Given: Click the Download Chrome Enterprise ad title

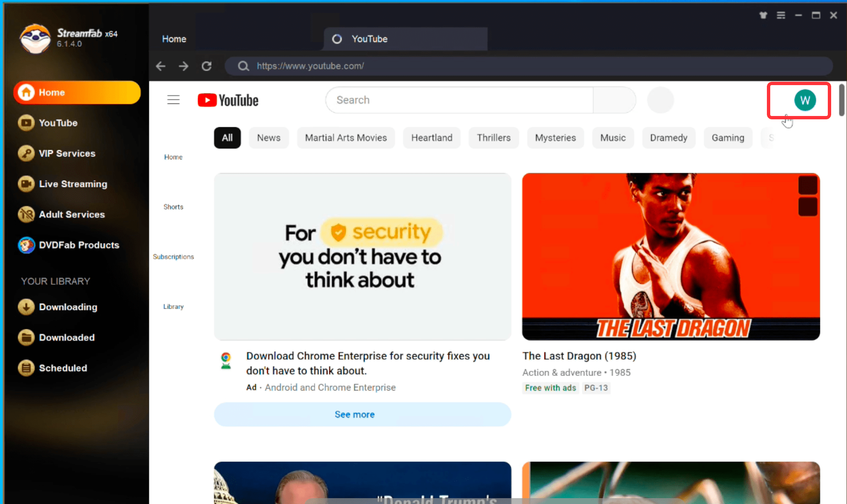Looking at the screenshot, I should 368,363.
